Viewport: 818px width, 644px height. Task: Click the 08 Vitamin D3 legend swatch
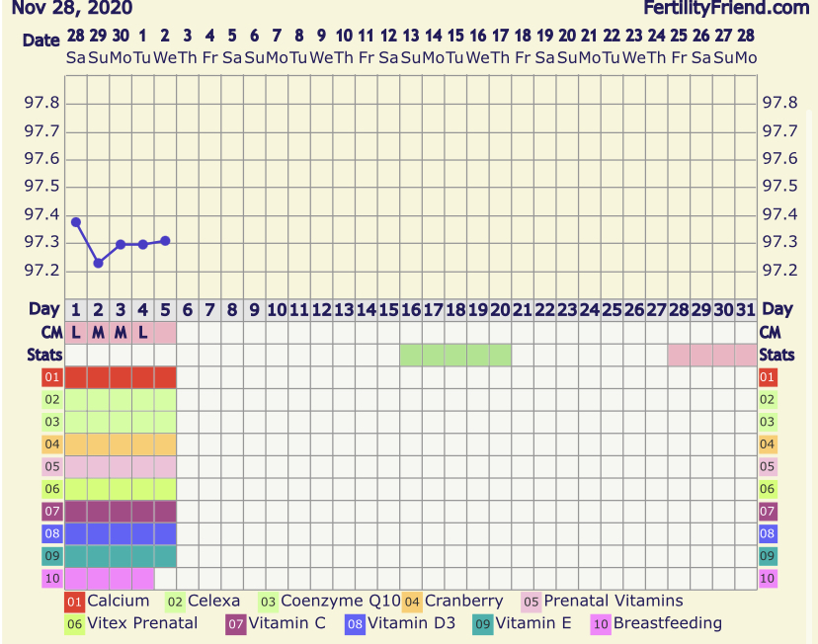(355, 624)
